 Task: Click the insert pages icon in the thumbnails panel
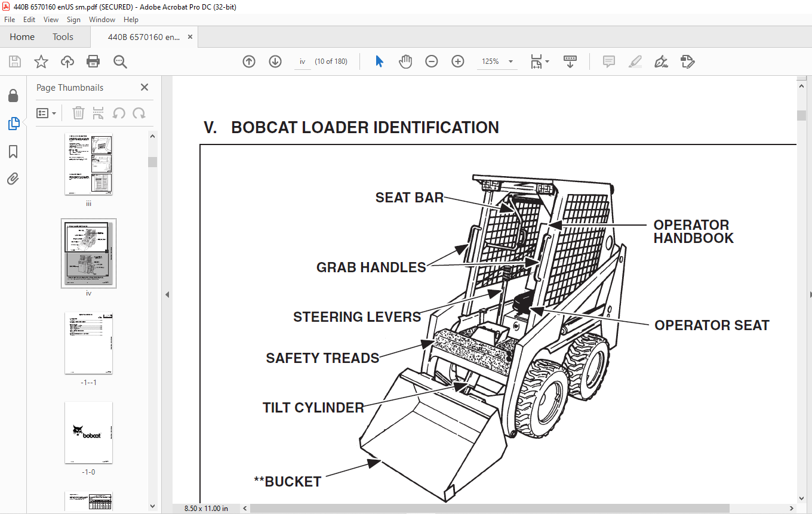coord(99,113)
